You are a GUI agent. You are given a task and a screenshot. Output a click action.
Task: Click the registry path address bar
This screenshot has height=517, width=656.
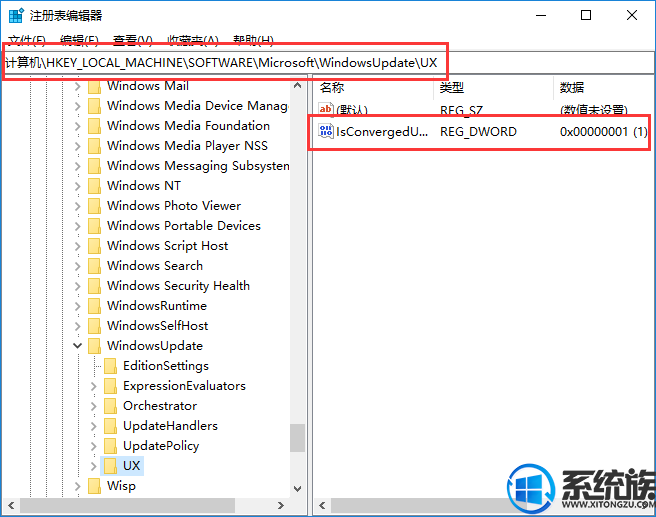pos(328,63)
